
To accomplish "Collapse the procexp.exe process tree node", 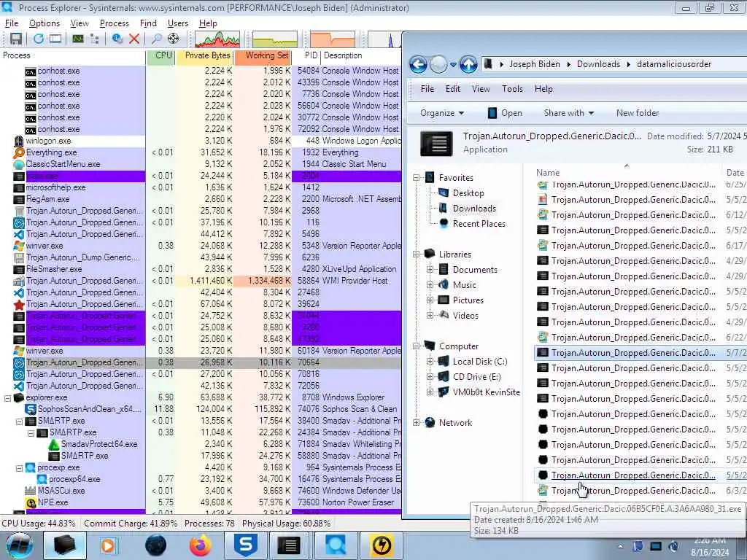I will (x=19, y=468).
